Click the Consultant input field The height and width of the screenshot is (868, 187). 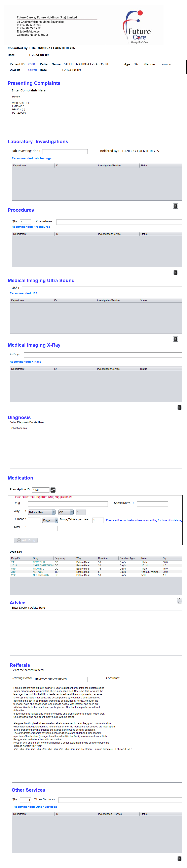click(153, 679)
